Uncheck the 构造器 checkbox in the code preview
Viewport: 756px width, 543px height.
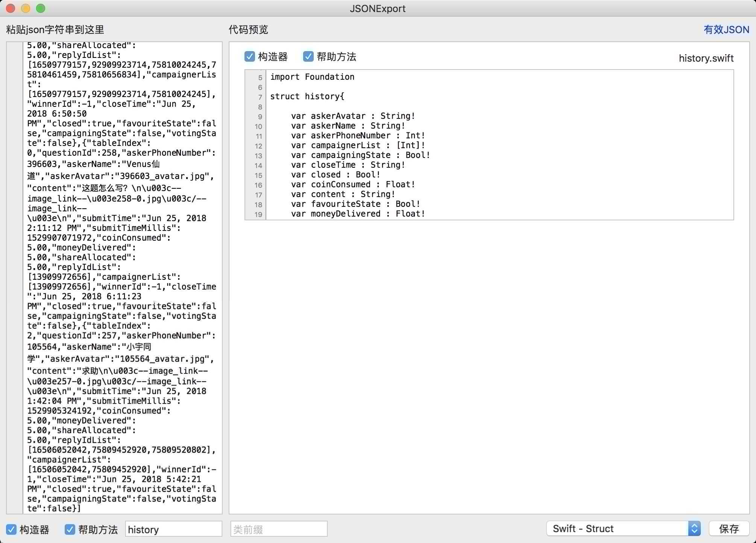pyautogui.click(x=250, y=57)
